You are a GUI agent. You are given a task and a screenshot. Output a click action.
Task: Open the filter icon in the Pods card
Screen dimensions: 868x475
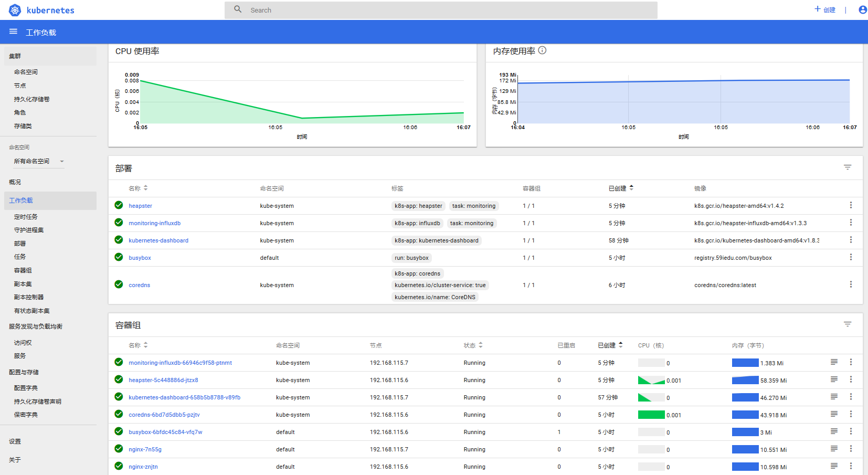click(x=847, y=324)
